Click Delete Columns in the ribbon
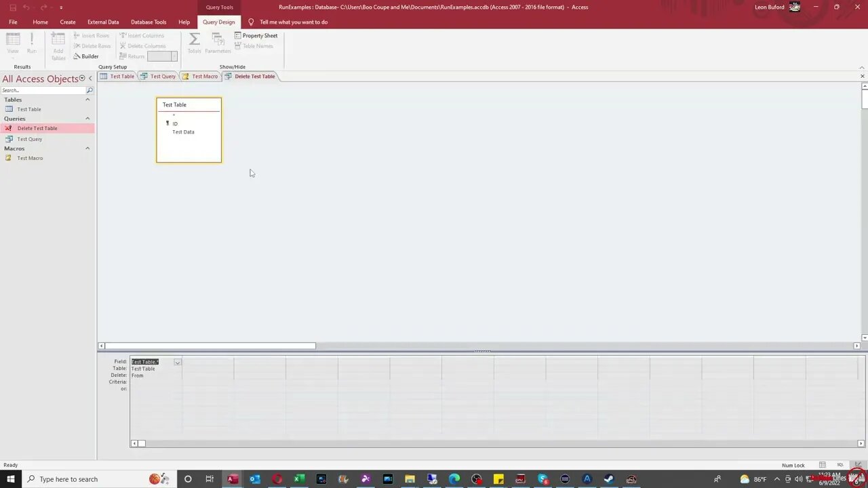This screenshot has width=868, height=488. point(142,46)
